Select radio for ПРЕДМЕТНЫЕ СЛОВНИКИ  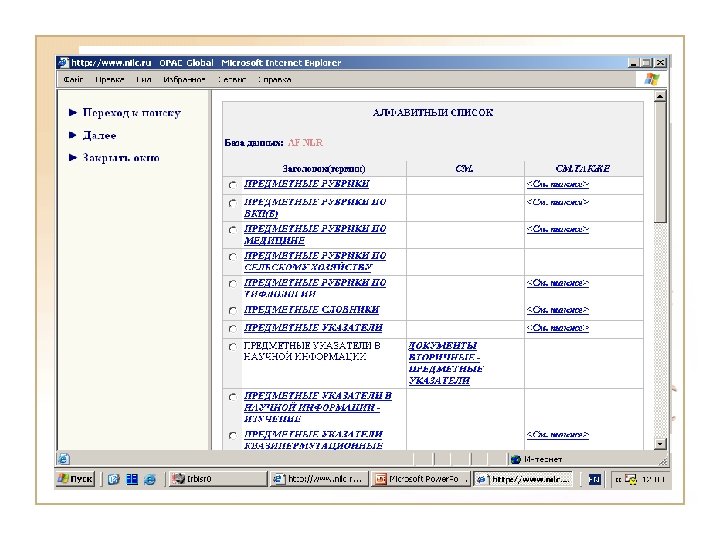[233, 311]
